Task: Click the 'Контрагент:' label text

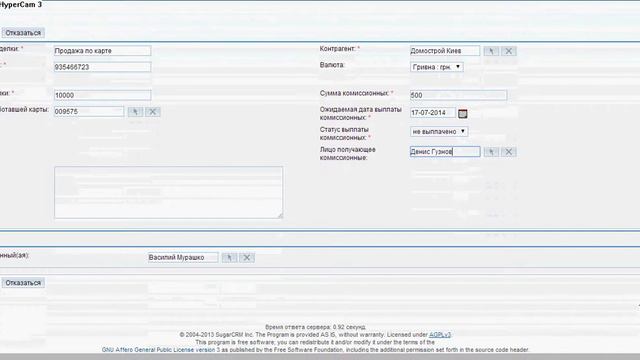Action: 338,49
